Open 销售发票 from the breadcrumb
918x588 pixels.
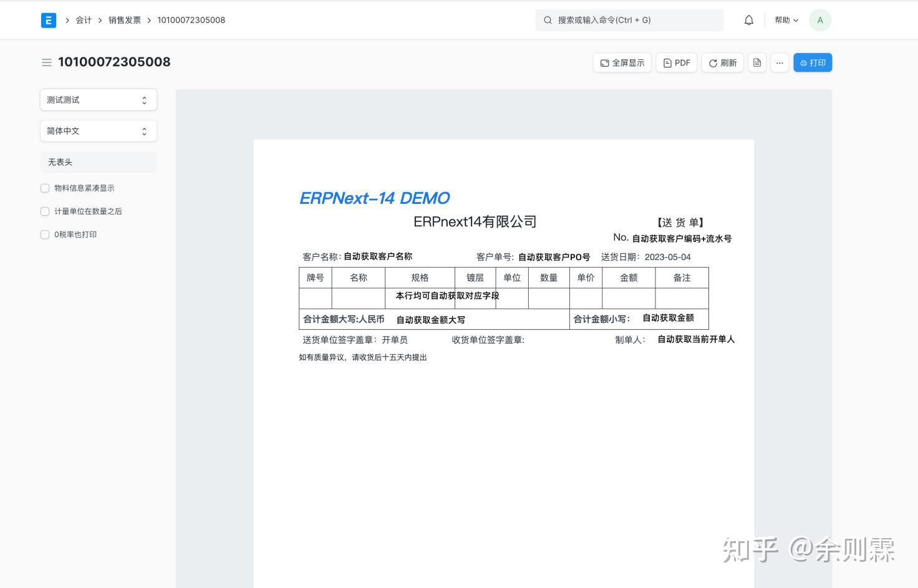123,20
